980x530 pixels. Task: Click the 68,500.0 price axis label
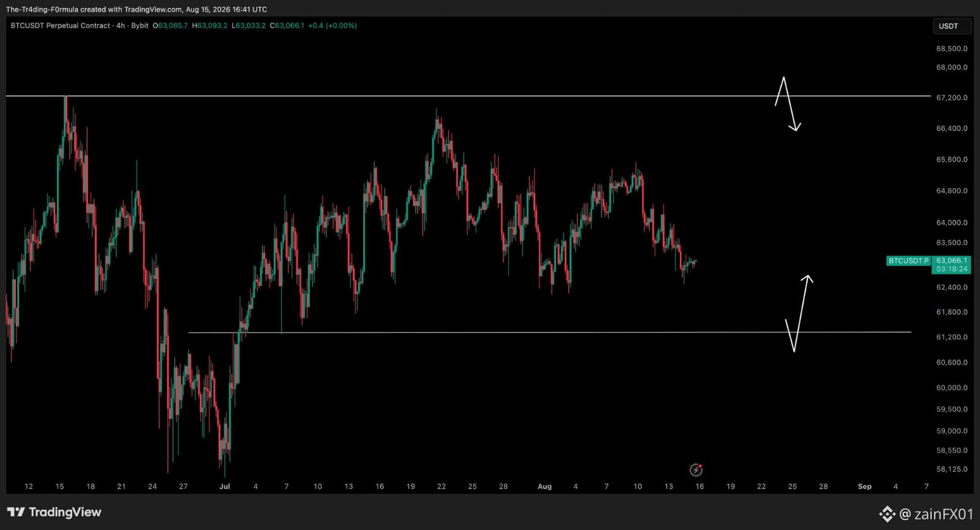point(952,48)
